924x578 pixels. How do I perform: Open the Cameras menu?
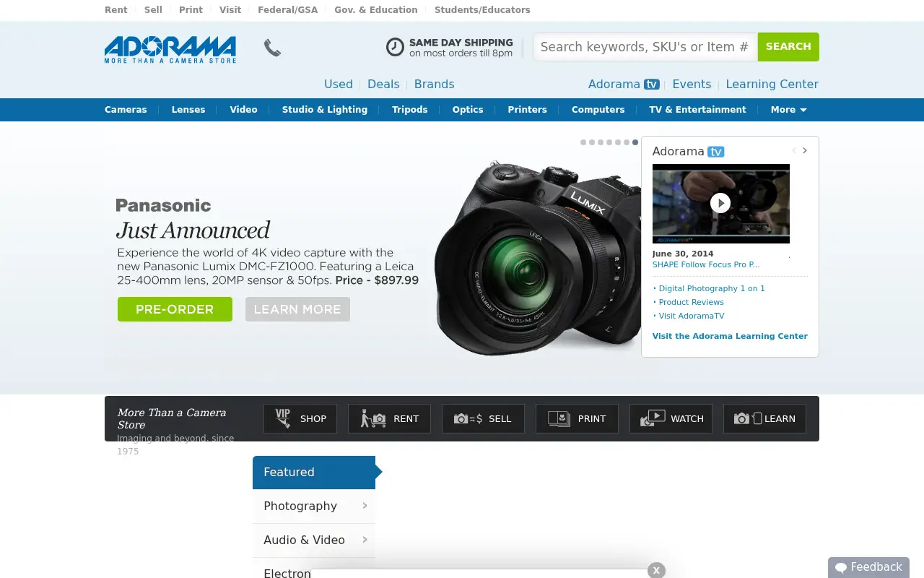(126, 110)
